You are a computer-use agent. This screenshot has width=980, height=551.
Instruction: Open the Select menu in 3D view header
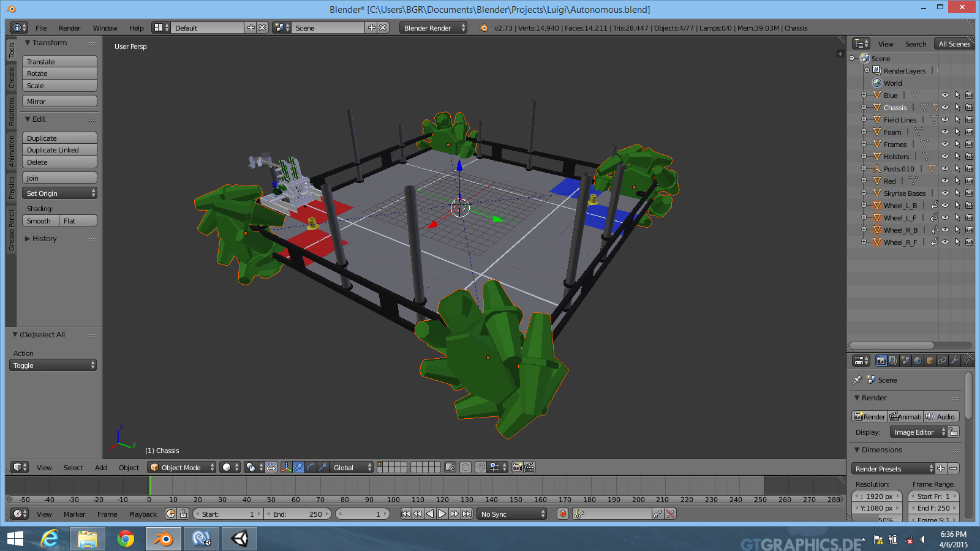coord(73,467)
